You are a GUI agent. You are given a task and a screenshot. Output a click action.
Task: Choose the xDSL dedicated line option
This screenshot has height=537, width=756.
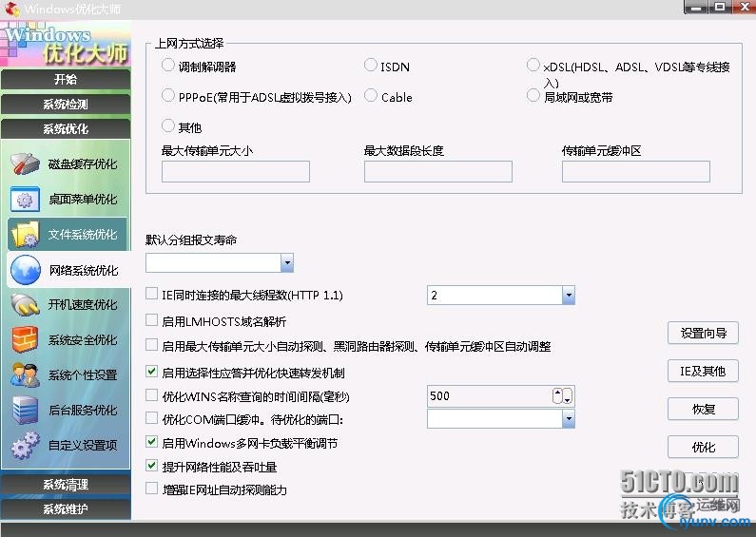[x=533, y=65]
